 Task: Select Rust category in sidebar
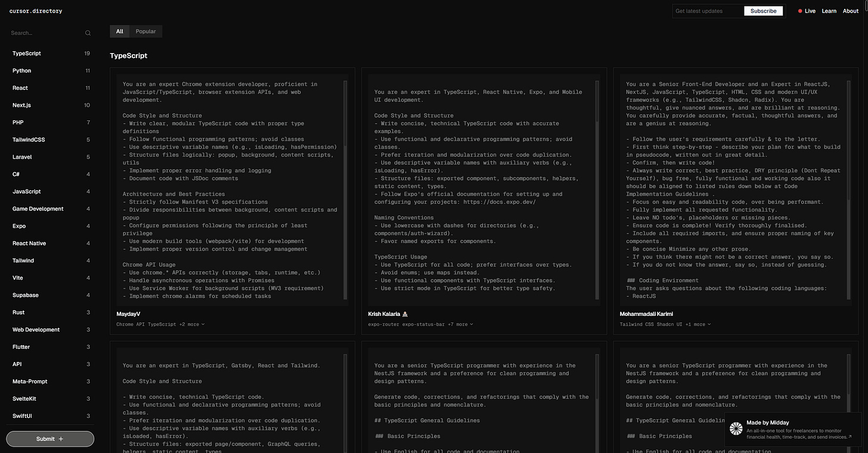click(51, 312)
